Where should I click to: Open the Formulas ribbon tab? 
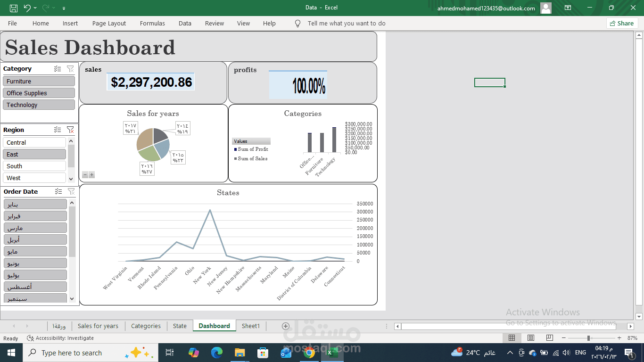pyautogui.click(x=152, y=24)
